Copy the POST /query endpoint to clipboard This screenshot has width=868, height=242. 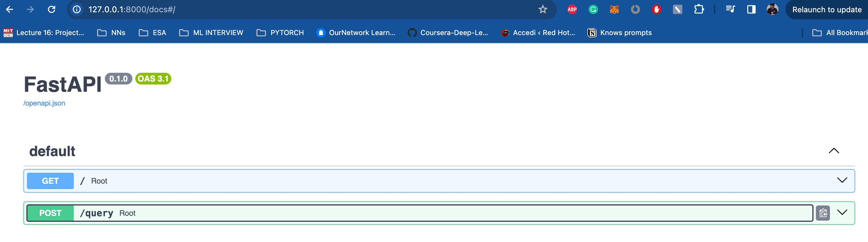[823, 213]
